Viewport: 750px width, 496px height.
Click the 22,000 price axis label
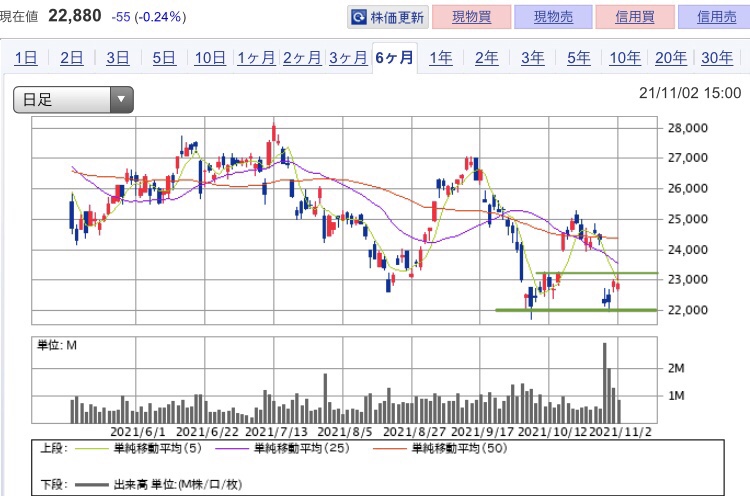687,310
